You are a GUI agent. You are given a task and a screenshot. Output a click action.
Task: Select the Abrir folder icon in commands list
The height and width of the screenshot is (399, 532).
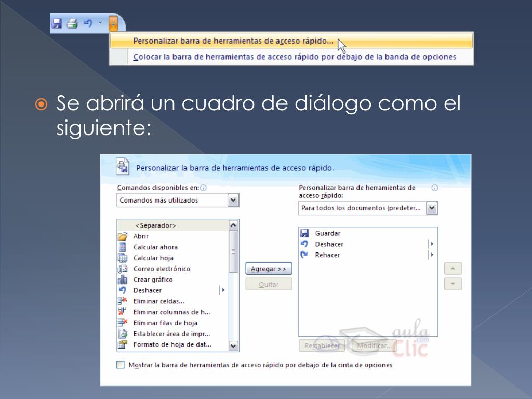pyautogui.click(x=123, y=236)
